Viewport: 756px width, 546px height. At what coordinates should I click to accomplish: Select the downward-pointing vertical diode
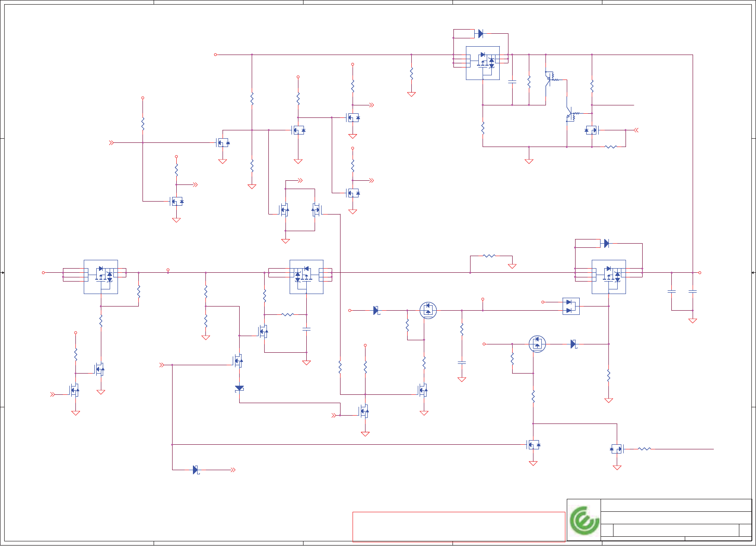coord(239,389)
